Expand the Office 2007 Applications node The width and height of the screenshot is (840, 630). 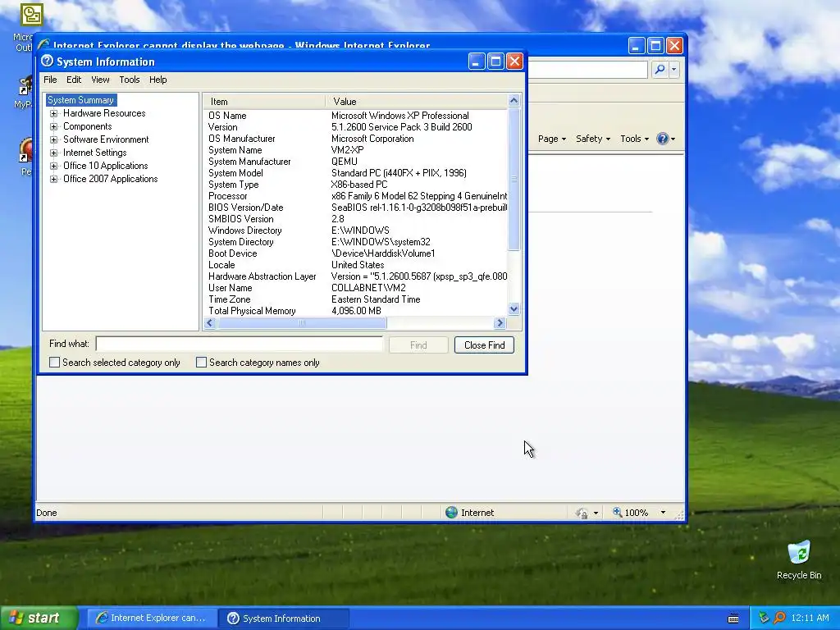pyautogui.click(x=53, y=180)
